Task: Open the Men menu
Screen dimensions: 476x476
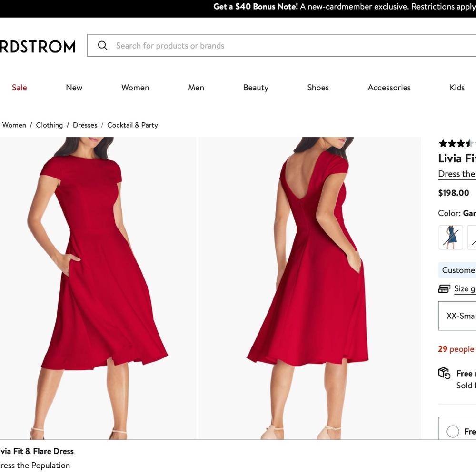Action: pos(196,88)
